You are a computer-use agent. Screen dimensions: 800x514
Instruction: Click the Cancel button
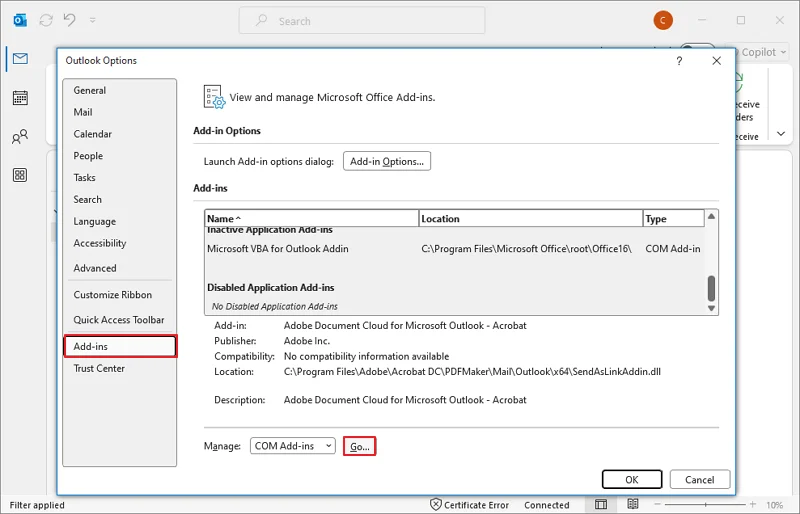[699, 480]
